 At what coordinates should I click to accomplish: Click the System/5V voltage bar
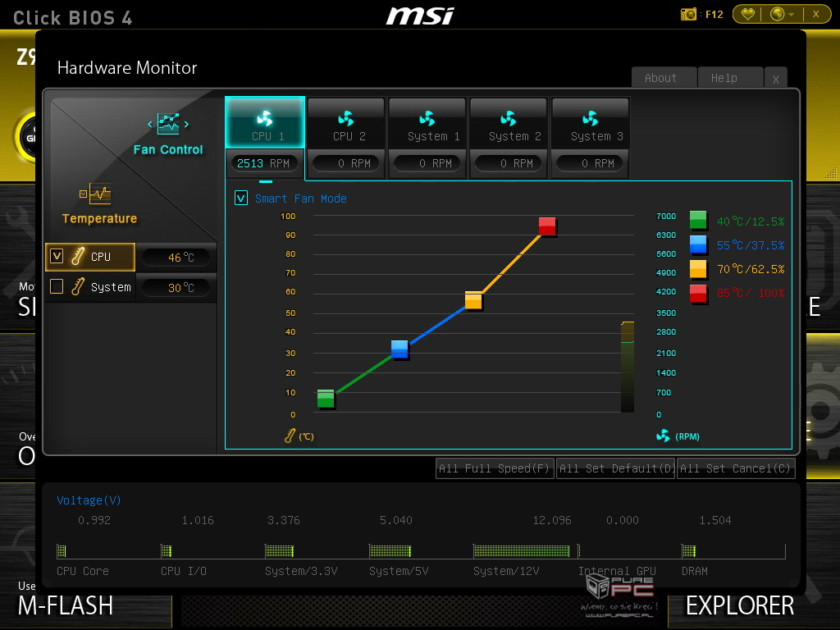pyautogui.click(x=390, y=550)
